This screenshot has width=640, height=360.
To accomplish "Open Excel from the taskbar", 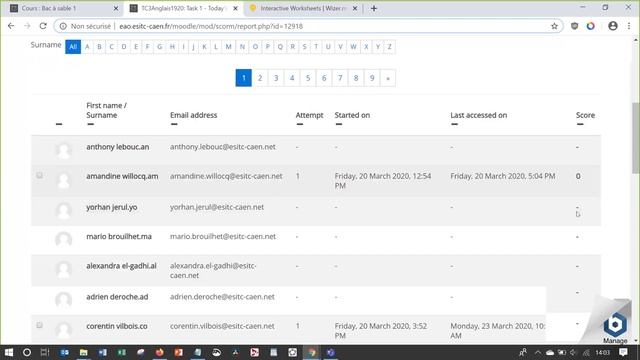I will pos(122,352).
